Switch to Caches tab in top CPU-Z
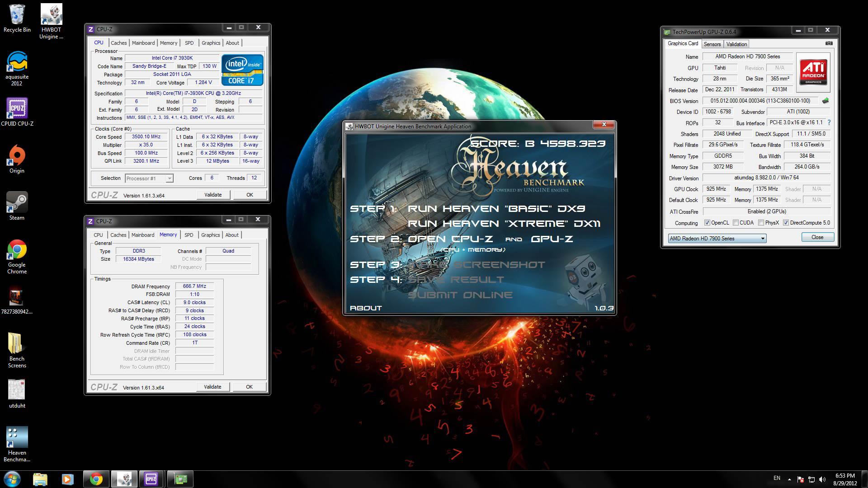 pyautogui.click(x=118, y=43)
